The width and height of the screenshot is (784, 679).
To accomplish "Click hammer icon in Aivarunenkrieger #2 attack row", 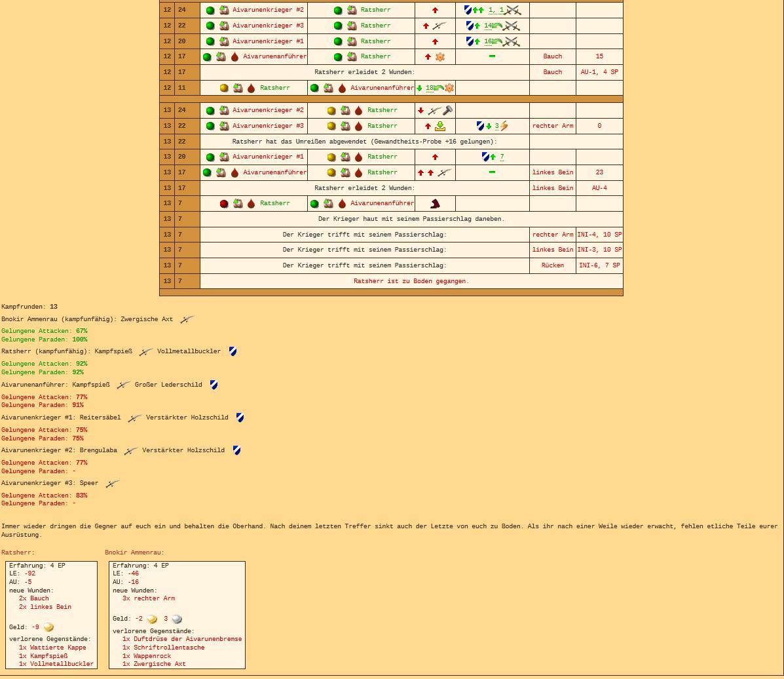I will [x=448, y=111].
